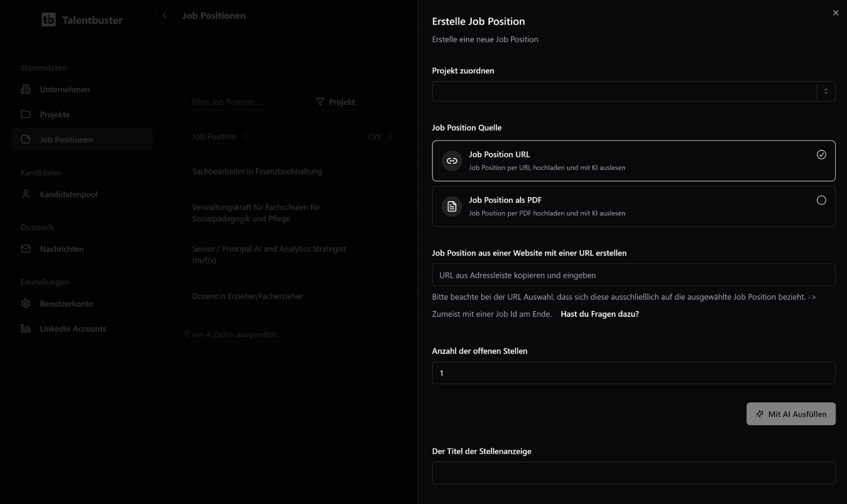
Task: Open Unternehmen building icon in sidebar
Action: click(x=25, y=89)
